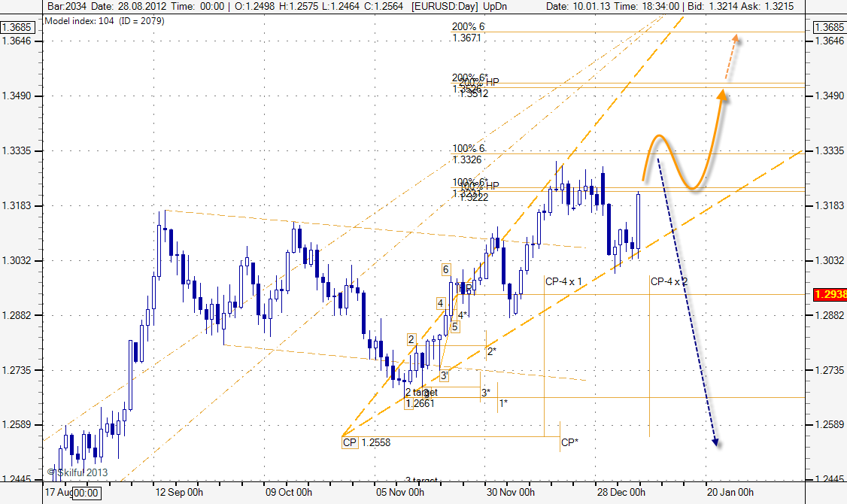Viewport: 847px width, 504px height.
Task: Click the CP-4 x 2 label
Action: (x=669, y=281)
